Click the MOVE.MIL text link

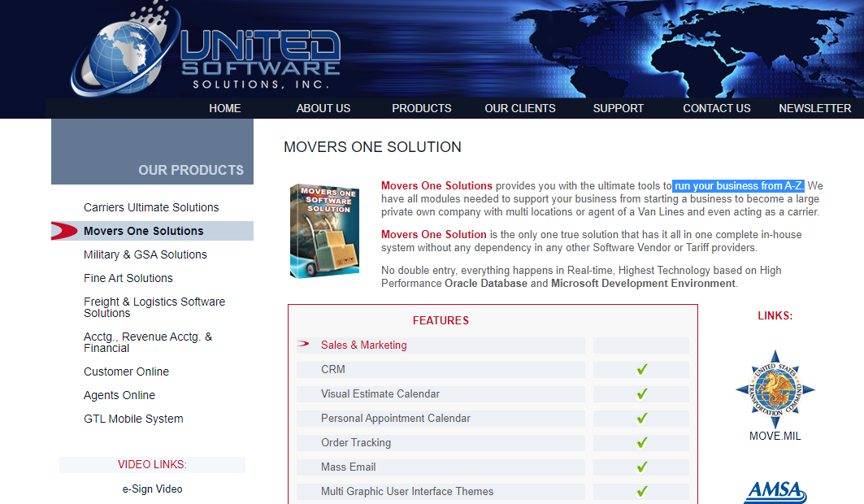pyautogui.click(x=775, y=437)
